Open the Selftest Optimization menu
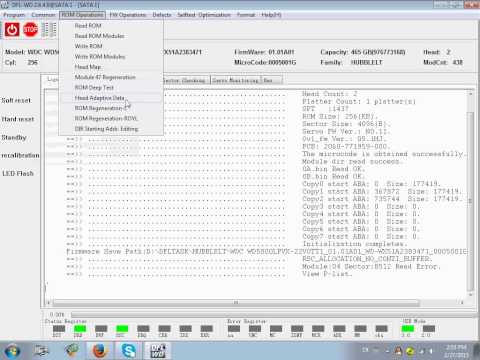This screenshot has width=480, height=360. pyautogui.click(x=204, y=15)
